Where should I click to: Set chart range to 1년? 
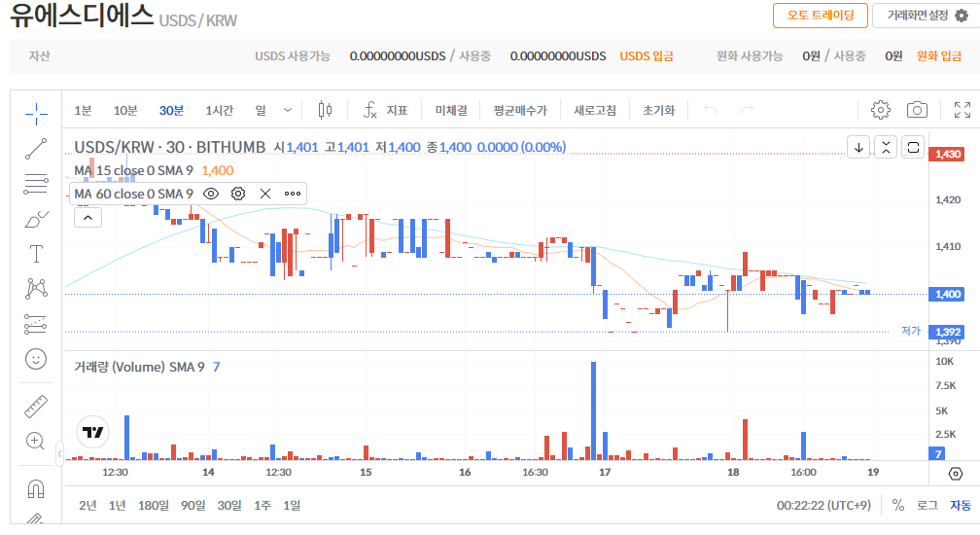(117, 505)
